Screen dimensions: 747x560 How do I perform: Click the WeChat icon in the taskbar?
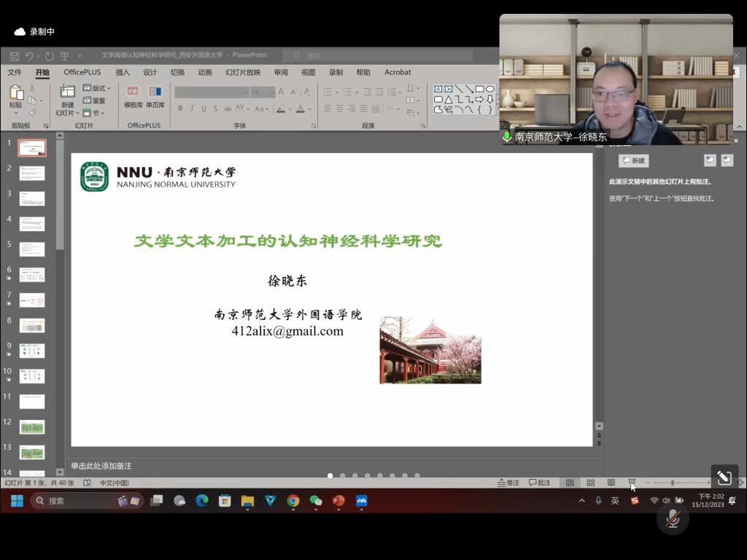[x=316, y=501]
